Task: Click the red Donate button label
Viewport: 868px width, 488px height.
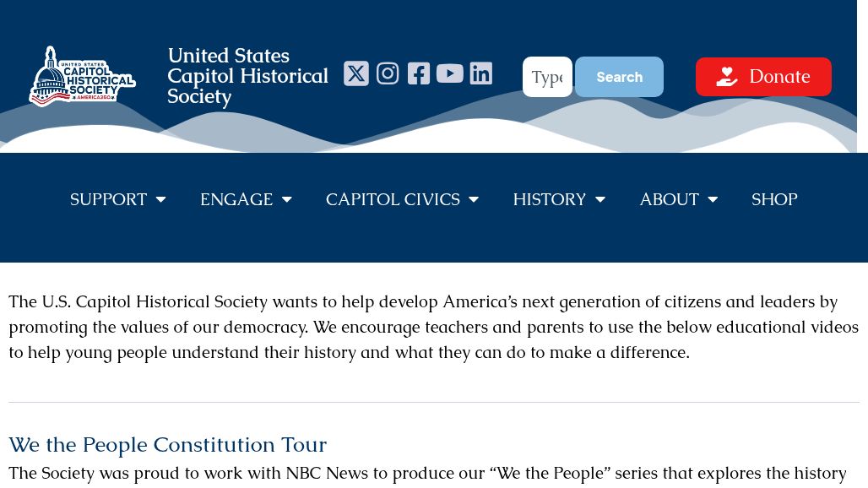Action: (779, 77)
